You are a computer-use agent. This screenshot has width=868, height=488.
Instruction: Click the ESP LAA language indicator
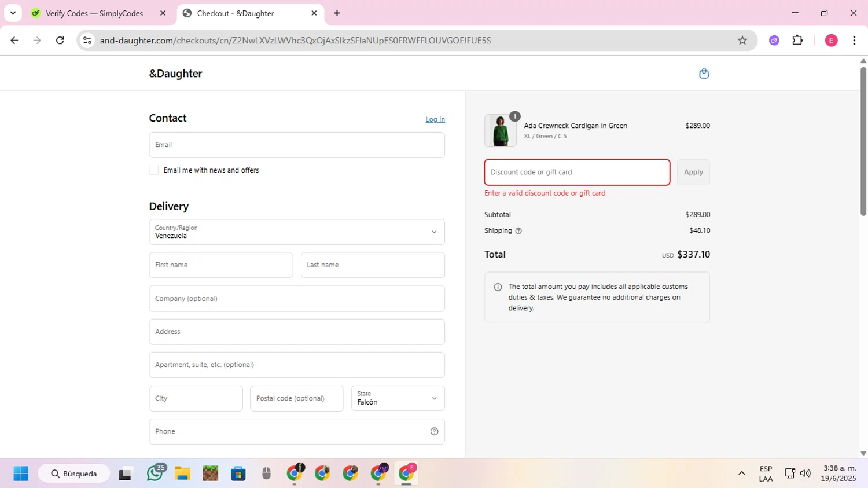pyautogui.click(x=766, y=474)
